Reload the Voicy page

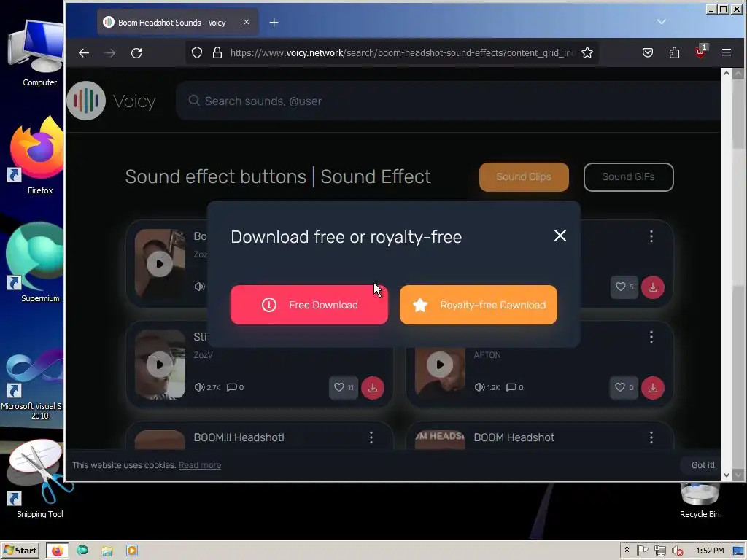[136, 52]
